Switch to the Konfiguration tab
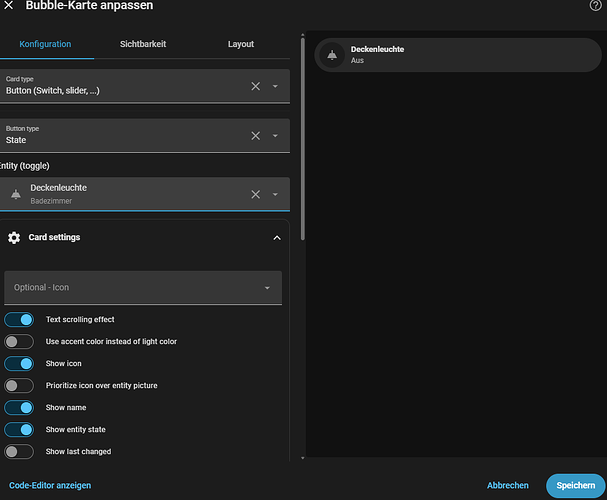 (x=45, y=44)
